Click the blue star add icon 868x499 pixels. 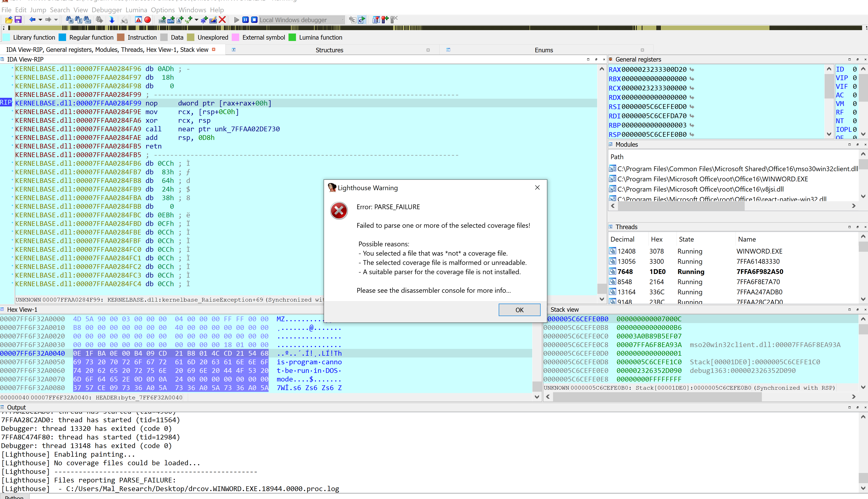204,20
